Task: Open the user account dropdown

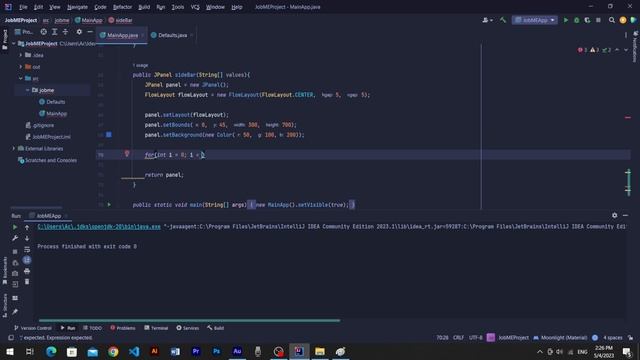Action: coord(487,20)
